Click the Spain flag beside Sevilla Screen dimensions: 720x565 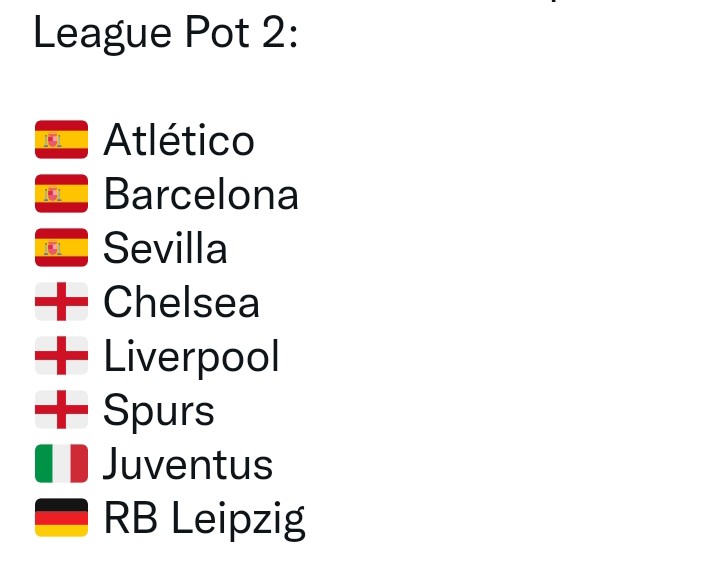click(62, 248)
